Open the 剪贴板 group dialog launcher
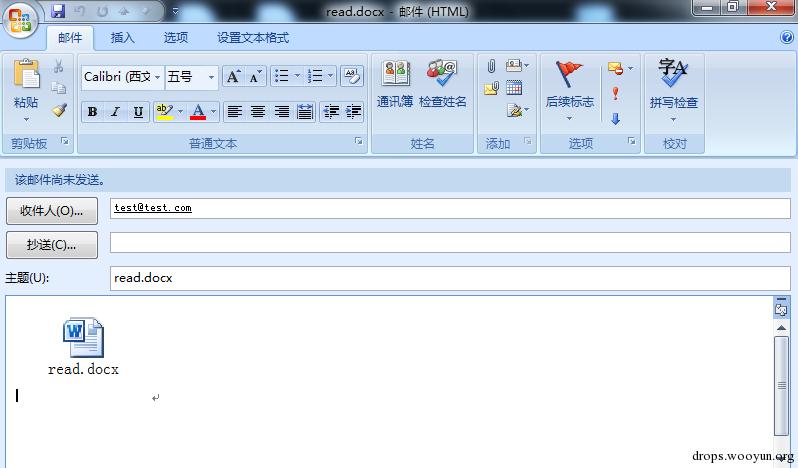This screenshot has width=798, height=468. (65, 141)
